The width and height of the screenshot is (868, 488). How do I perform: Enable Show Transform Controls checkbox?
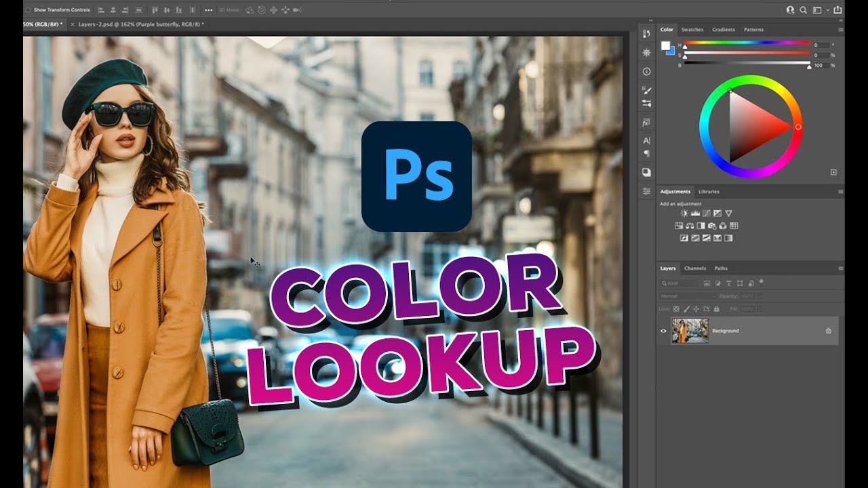coord(29,10)
